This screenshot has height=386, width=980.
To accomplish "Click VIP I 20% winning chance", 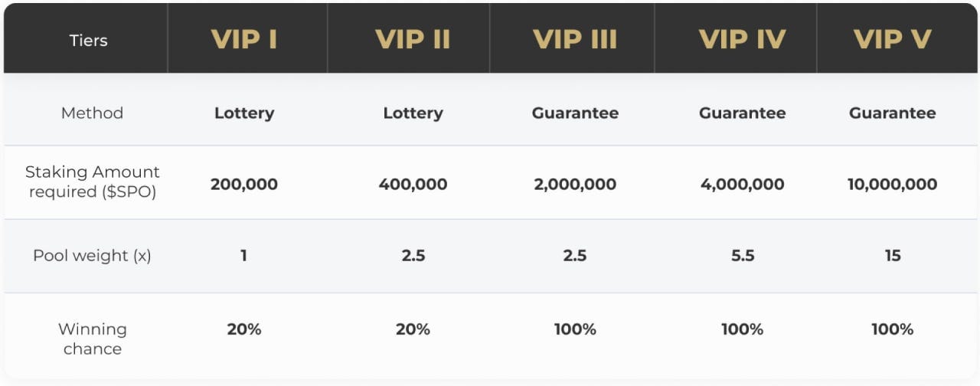I will pos(243,329).
